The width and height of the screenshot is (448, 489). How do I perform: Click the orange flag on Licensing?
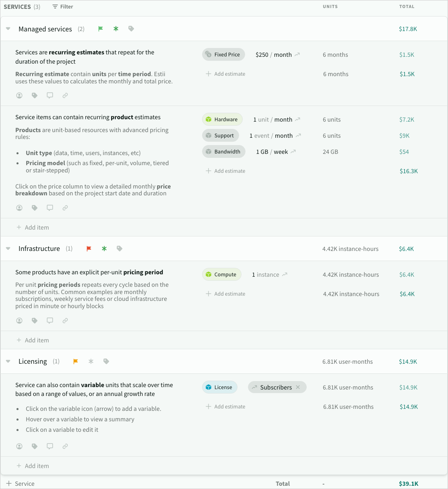tap(75, 361)
